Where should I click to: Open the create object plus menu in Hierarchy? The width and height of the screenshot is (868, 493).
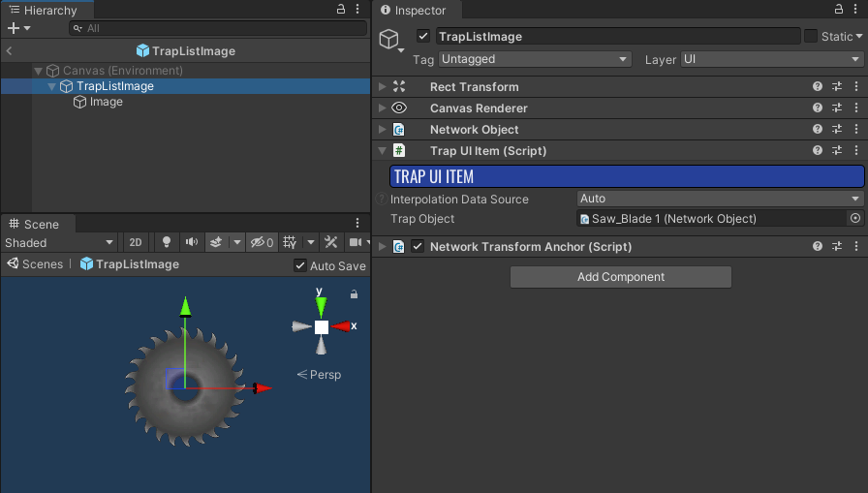pyautogui.click(x=18, y=28)
